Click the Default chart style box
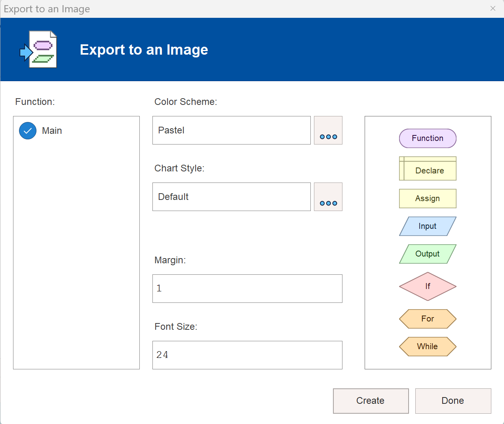504x424 pixels. (231, 197)
